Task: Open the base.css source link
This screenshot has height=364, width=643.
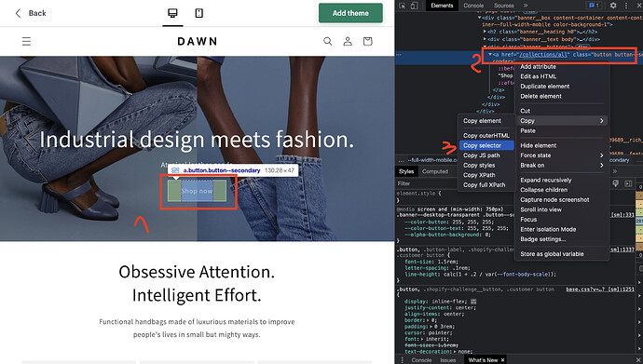Action: coord(600,290)
